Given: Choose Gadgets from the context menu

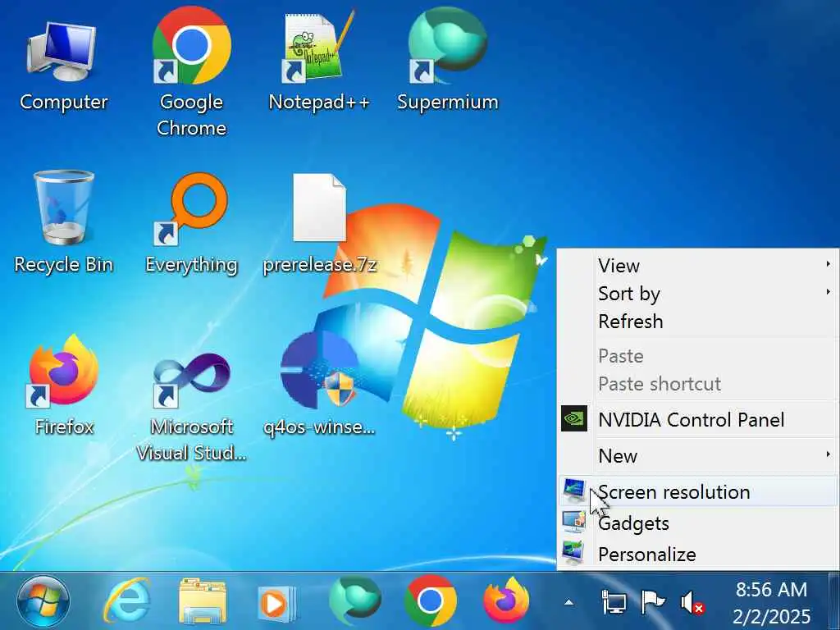Looking at the screenshot, I should (698, 523).
